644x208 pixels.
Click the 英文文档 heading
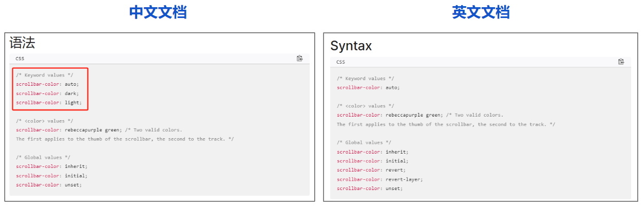pyautogui.click(x=481, y=12)
